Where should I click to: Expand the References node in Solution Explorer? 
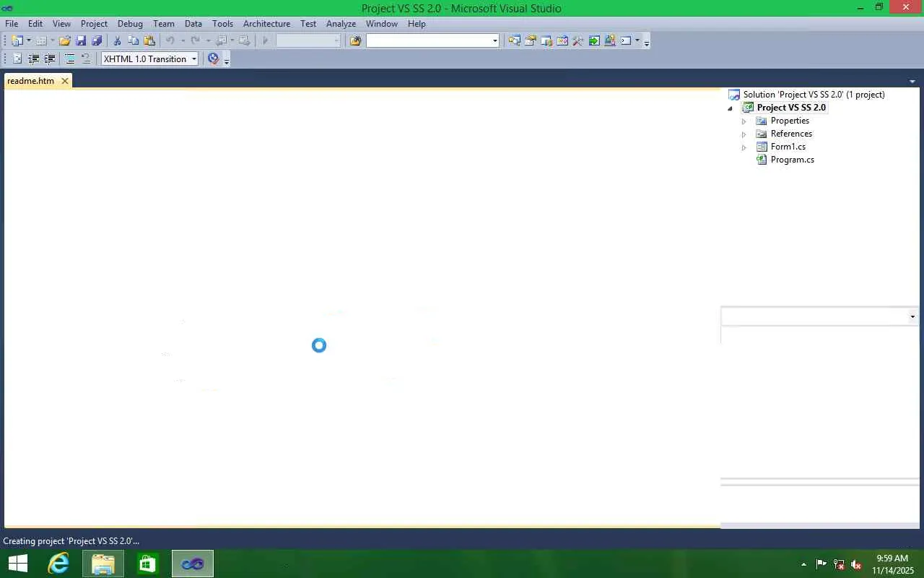[x=744, y=134]
